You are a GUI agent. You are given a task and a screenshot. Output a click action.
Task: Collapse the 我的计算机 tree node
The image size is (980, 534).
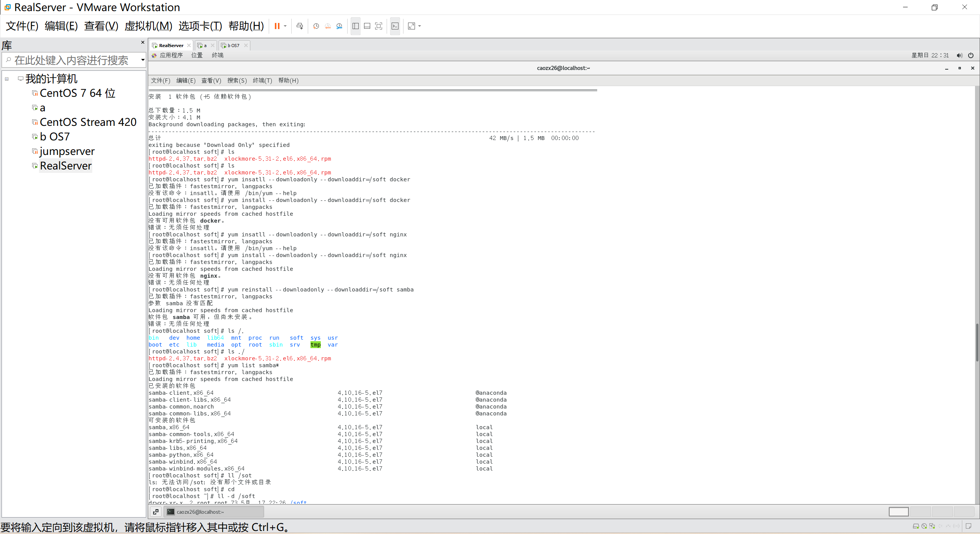coord(7,79)
